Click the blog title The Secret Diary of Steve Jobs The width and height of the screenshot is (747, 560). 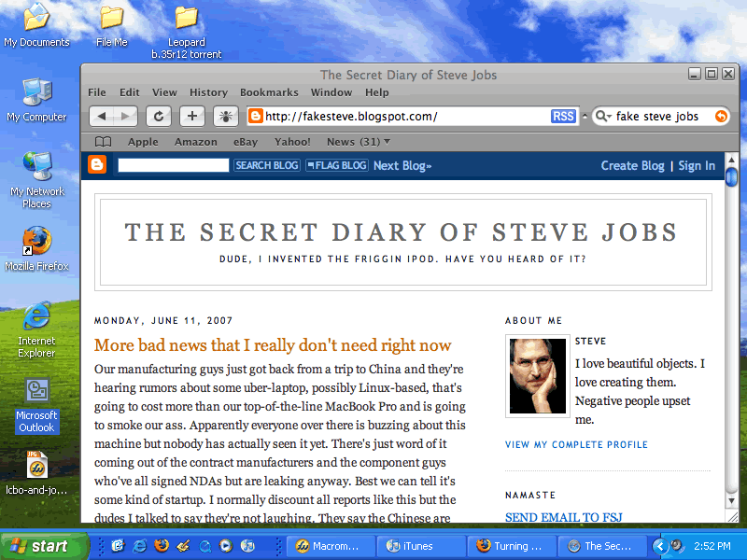(401, 232)
